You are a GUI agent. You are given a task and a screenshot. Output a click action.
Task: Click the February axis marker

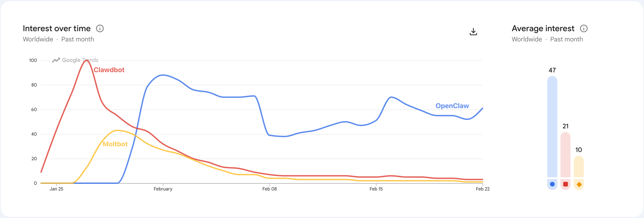point(163,189)
